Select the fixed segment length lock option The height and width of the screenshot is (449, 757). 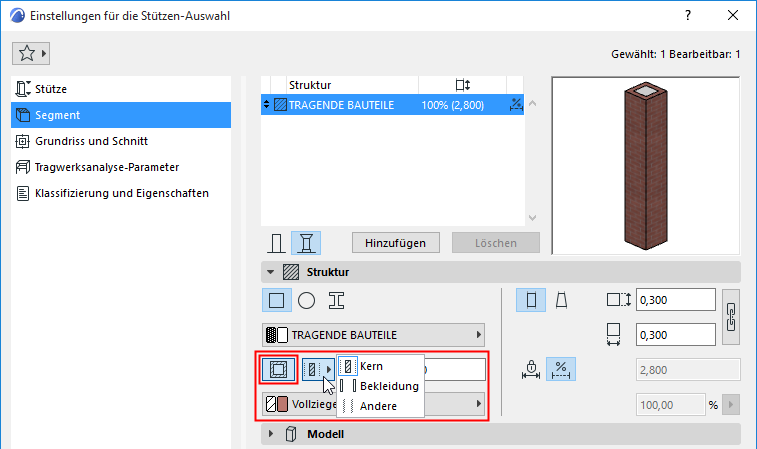coord(531,369)
